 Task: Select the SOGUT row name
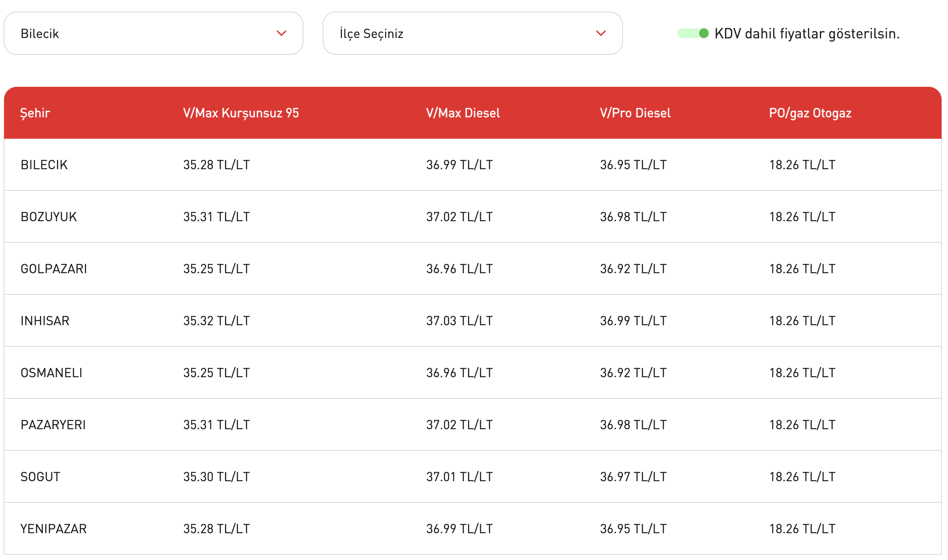[x=40, y=477]
